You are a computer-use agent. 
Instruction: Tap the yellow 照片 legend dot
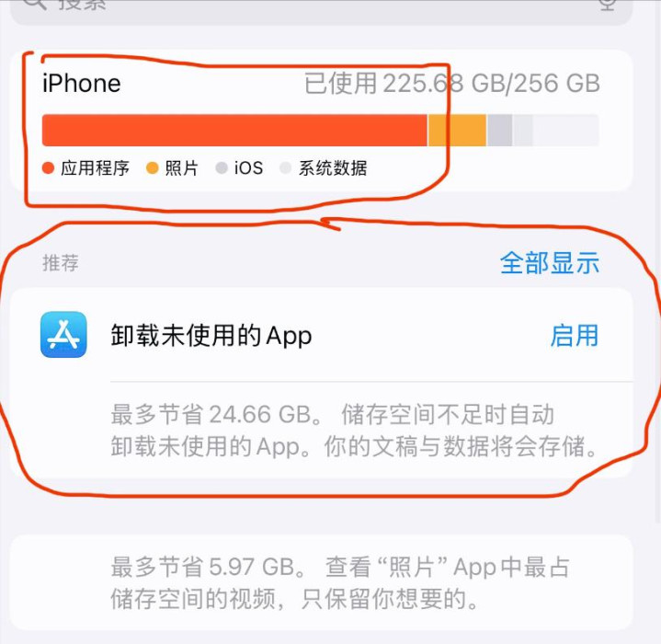tap(153, 167)
